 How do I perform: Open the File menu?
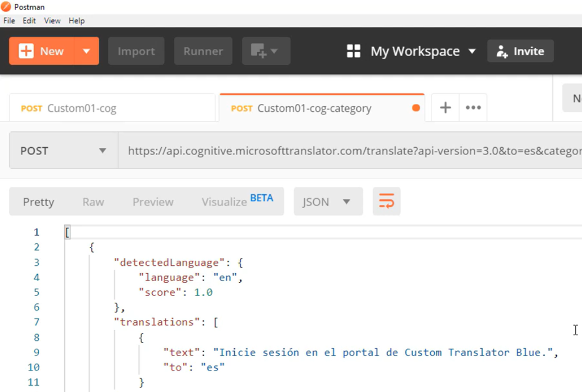9,20
